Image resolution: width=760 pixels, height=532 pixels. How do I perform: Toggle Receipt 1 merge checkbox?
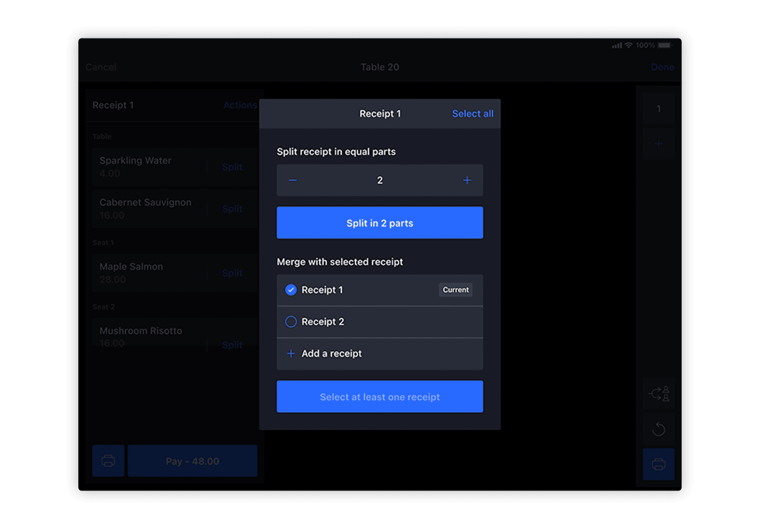[291, 290]
